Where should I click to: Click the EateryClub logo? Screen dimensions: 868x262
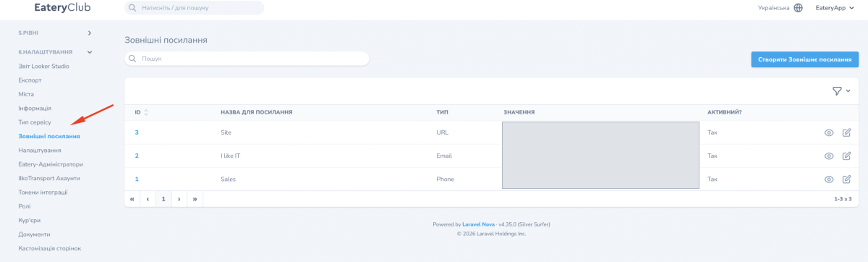point(62,8)
